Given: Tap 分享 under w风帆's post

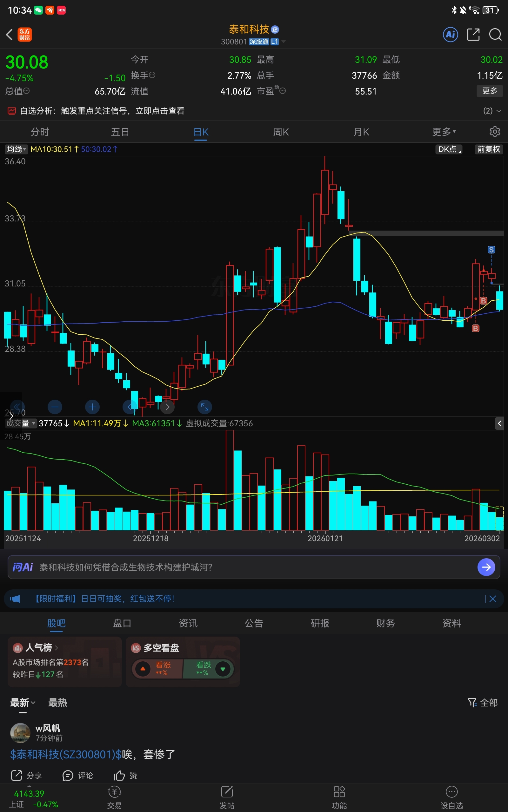Looking at the screenshot, I should 27,776.
